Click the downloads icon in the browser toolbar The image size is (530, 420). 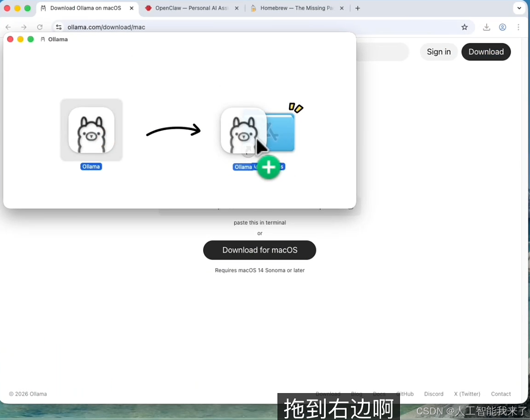click(x=487, y=27)
